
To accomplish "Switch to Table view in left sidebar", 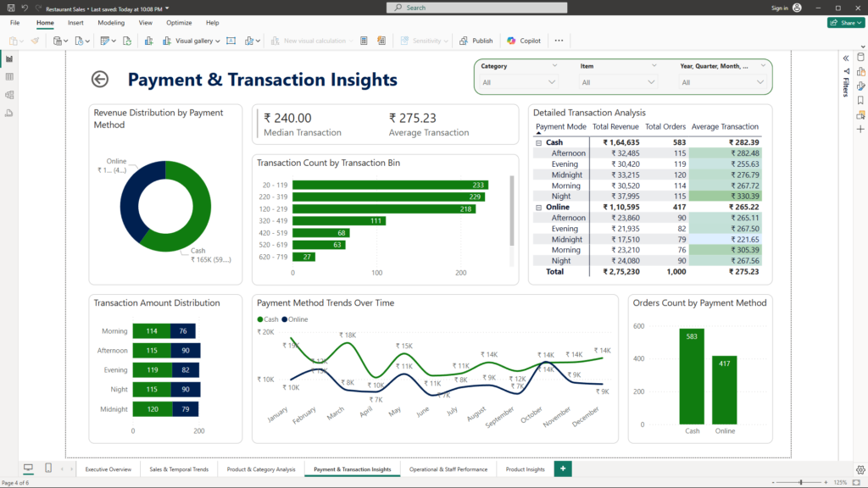I will pos(9,76).
